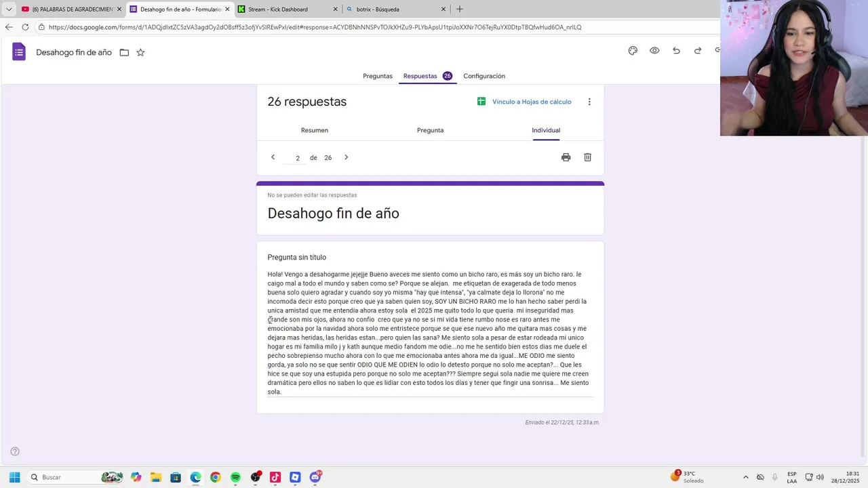868x488 pixels.
Task: Open Discord from the taskbar
Action: [315, 477]
